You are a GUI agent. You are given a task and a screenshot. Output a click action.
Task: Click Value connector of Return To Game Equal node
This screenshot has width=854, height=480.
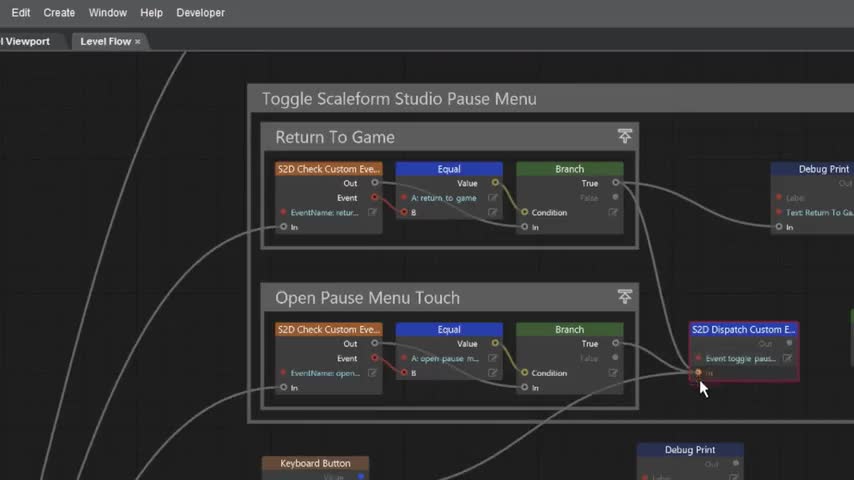[x=495, y=183]
